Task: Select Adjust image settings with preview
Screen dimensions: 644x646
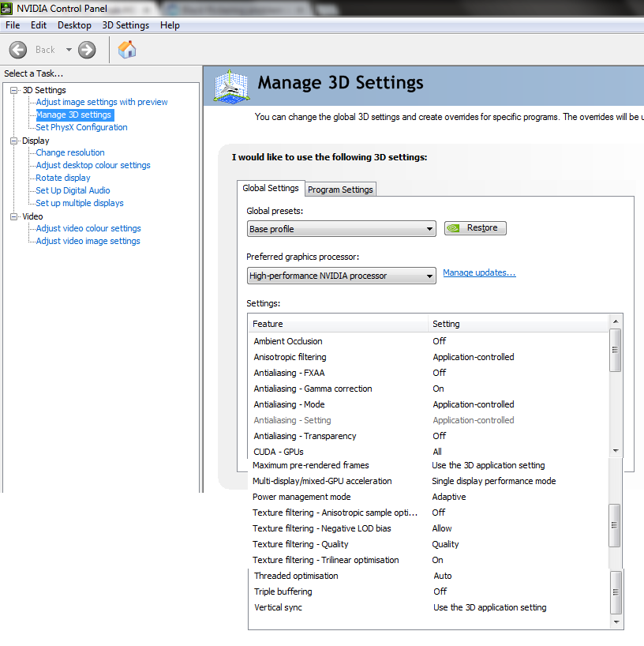Action: tap(102, 102)
